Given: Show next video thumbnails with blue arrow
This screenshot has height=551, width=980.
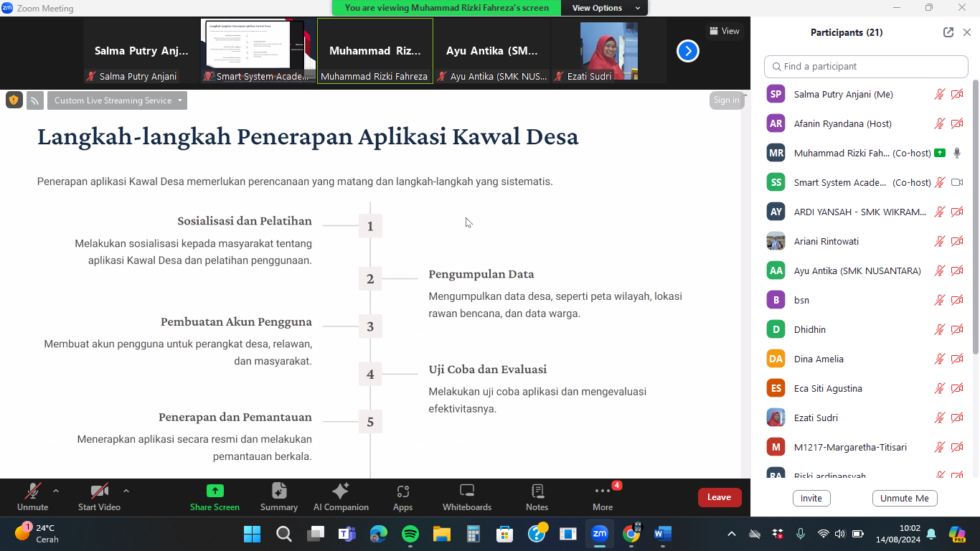Looking at the screenshot, I should tap(688, 51).
